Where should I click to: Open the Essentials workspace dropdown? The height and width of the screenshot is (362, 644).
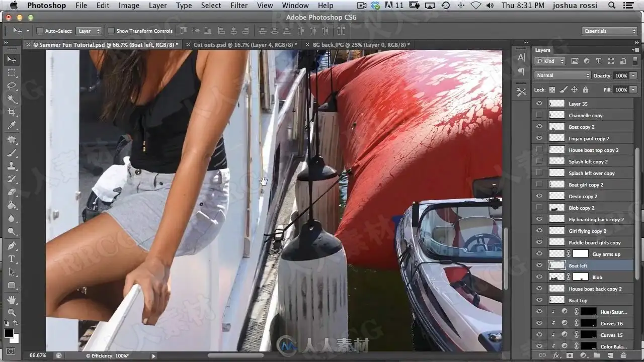610,31
